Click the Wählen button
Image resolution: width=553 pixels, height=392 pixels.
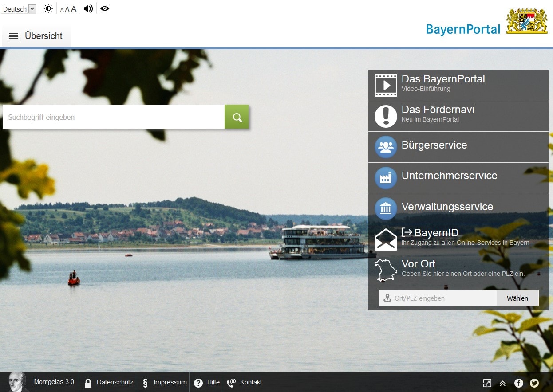pos(517,298)
